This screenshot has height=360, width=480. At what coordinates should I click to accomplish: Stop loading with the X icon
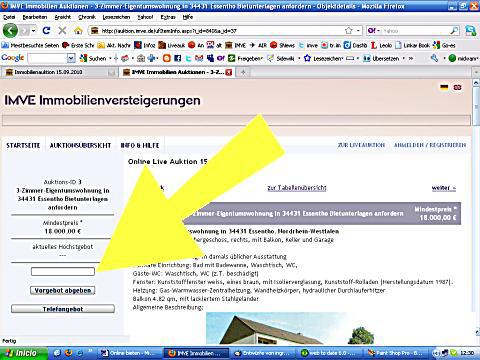(x=62, y=31)
